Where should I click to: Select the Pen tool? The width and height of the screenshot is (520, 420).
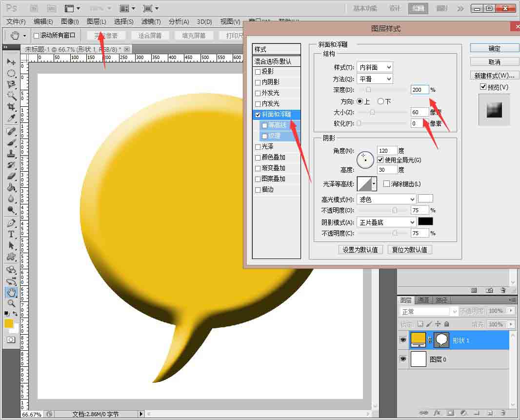[x=11, y=223]
